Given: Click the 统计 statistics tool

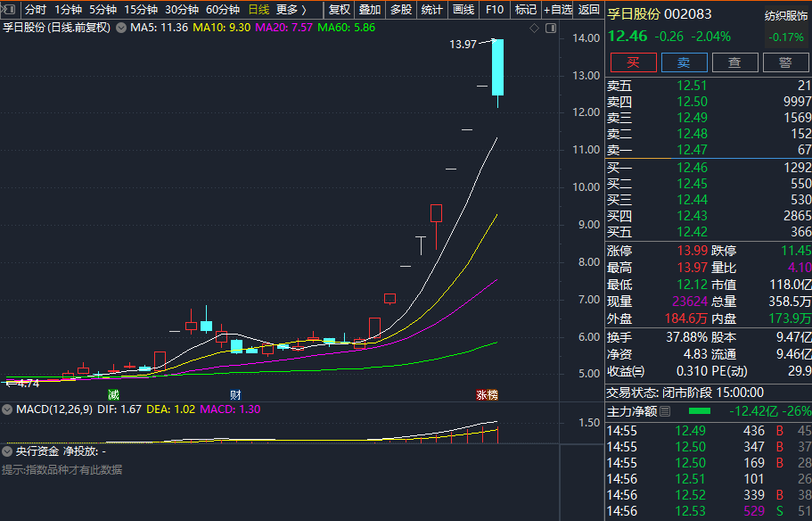Looking at the screenshot, I should (x=431, y=10).
